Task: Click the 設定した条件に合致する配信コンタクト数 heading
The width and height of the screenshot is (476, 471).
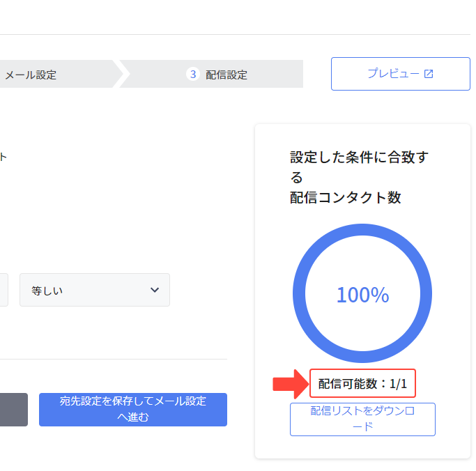Action: 359,177
